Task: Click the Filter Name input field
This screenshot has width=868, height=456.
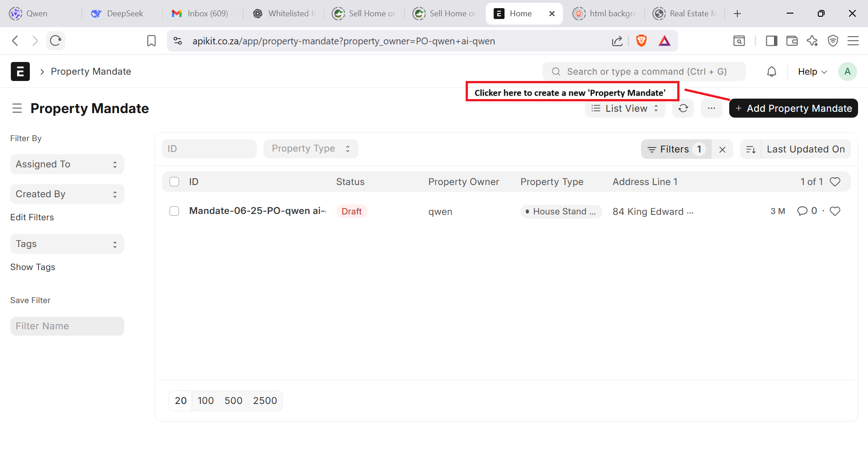Action: [x=67, y=326]
